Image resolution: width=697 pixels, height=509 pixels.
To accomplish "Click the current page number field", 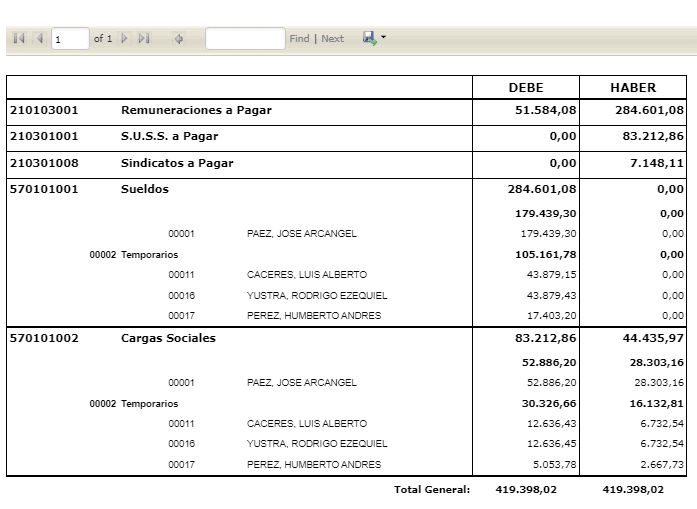I will coord(70,39).
